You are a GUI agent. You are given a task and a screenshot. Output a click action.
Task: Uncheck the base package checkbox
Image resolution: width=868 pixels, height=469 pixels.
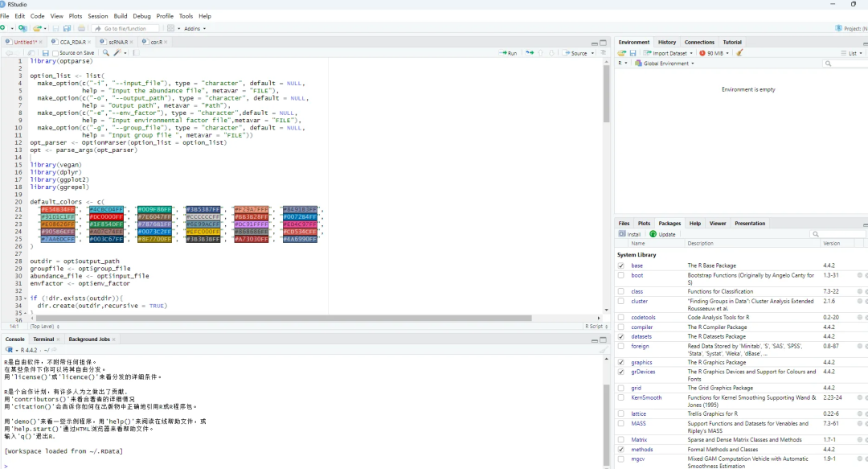pos(620,265)
